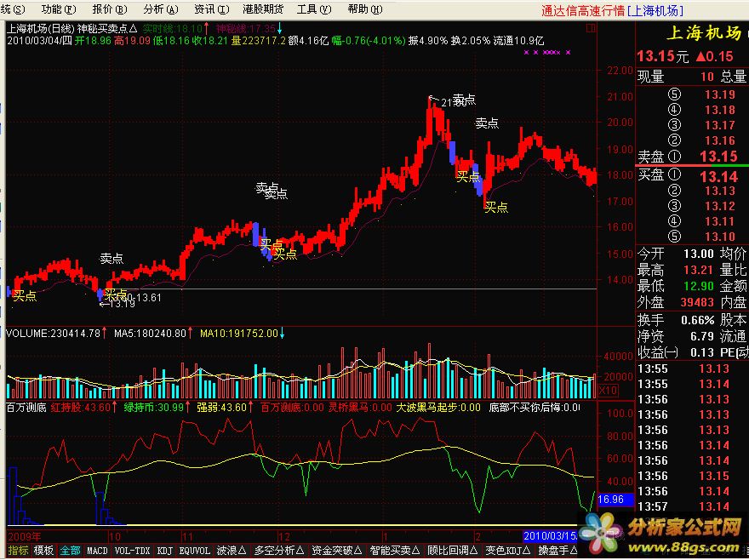This screenshot has width=749, height=560.
Task: Switch to the 资金突破△ indicator tab
Action: coord(337,551)
